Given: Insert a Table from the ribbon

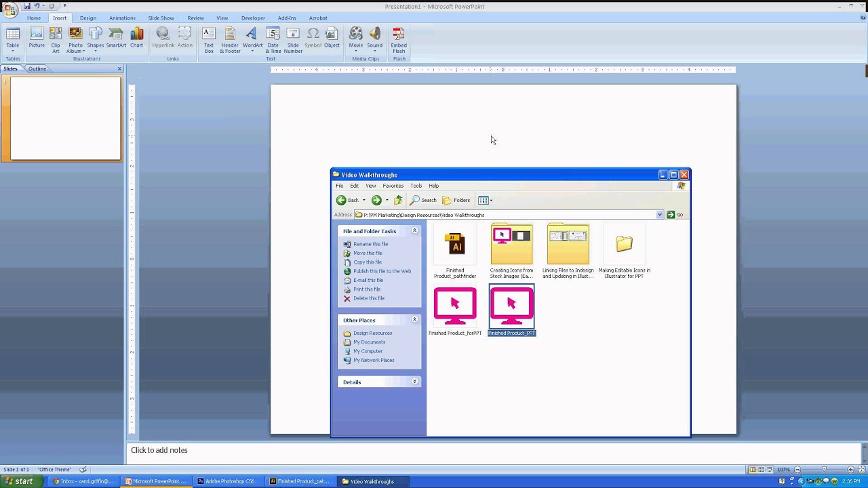Looking at the screenshot, I should pos(13,40).
